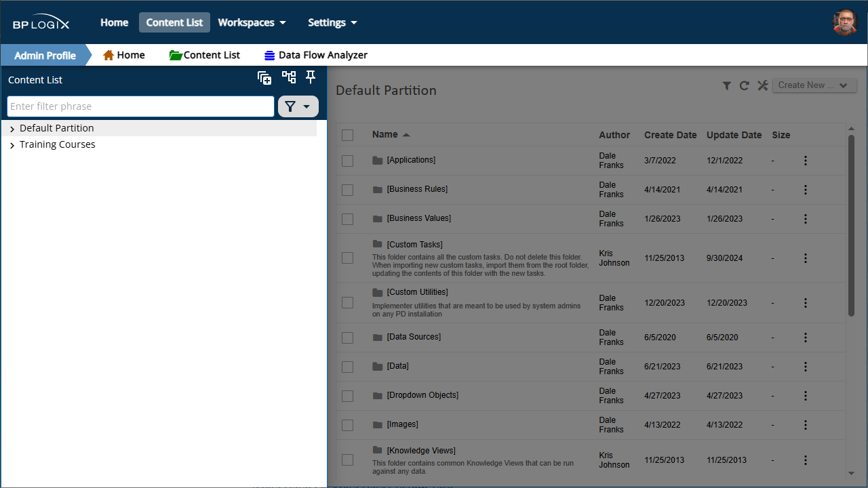Image resolution: width=868 pixels, height=488 pixels.
Task: Check the [Data] row checkbox
Action: [x=348, y=367]
